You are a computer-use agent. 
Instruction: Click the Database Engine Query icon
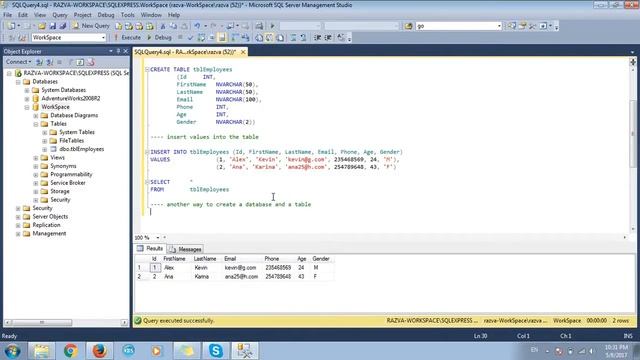118,26
